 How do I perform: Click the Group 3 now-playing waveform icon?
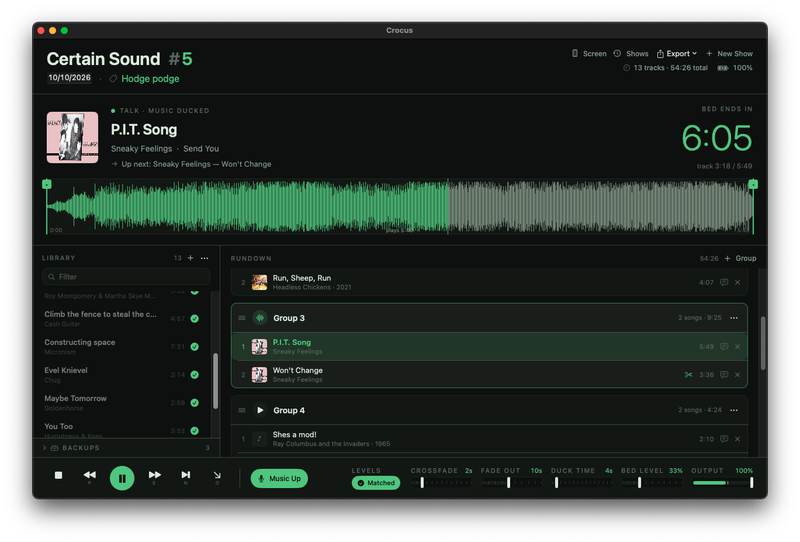pos(260,318)
